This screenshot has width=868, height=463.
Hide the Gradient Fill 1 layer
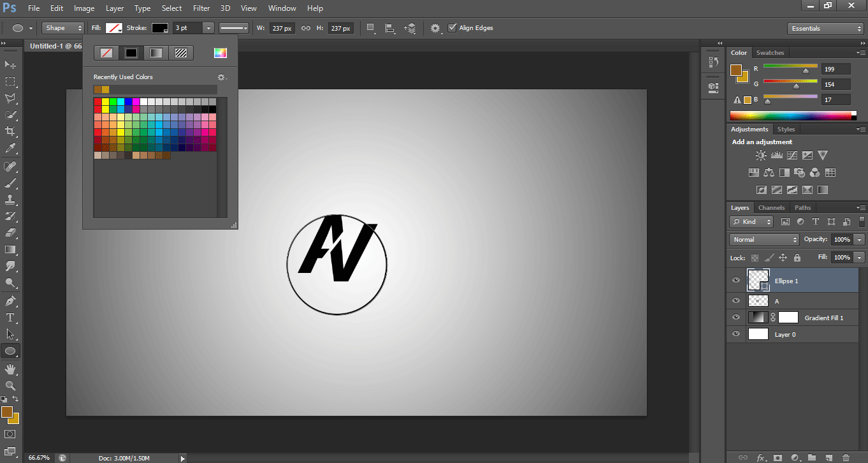(736, 318)
